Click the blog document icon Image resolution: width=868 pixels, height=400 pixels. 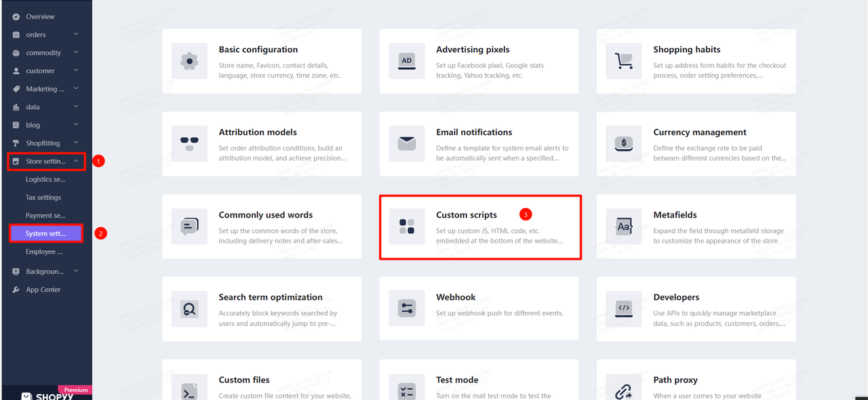[16, 125]
